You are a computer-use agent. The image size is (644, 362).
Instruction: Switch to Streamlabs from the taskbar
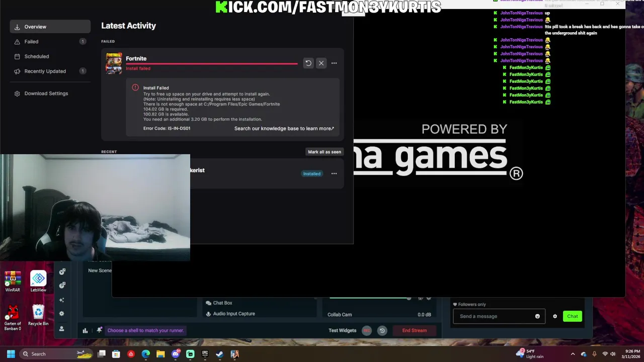coord(190,354)
